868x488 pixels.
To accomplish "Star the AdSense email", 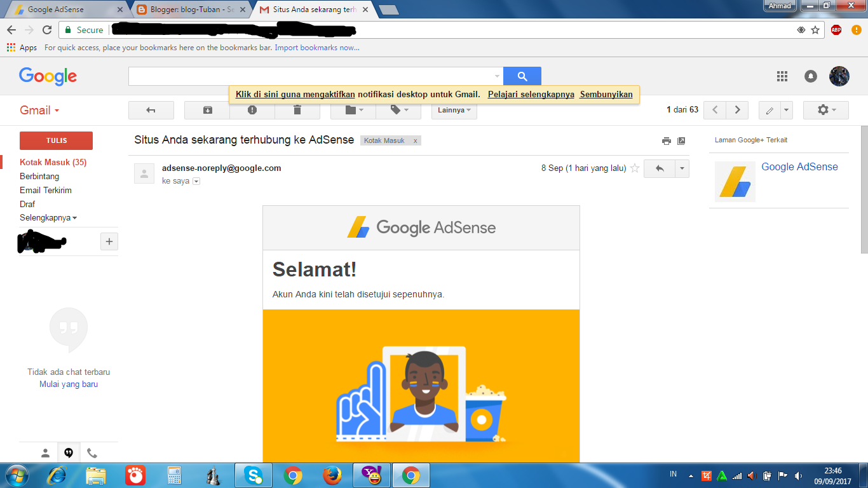I will pyautogui.click(x=634, y=168).
